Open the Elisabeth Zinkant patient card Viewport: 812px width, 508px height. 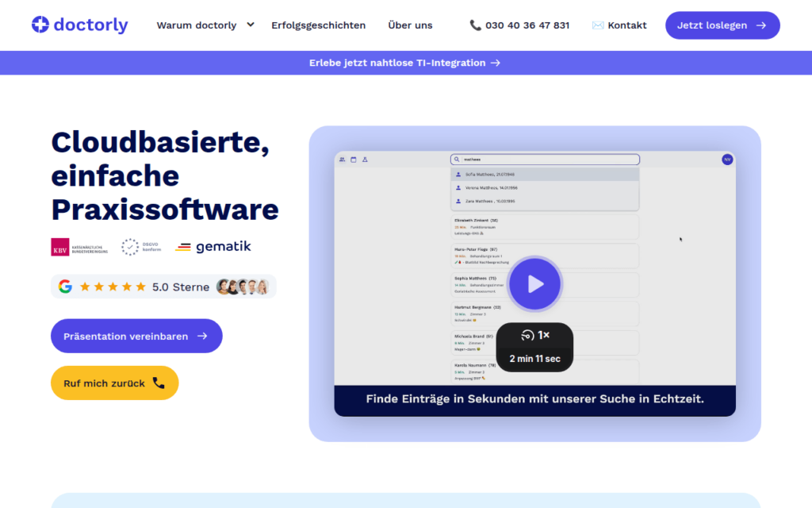(545, 227)
